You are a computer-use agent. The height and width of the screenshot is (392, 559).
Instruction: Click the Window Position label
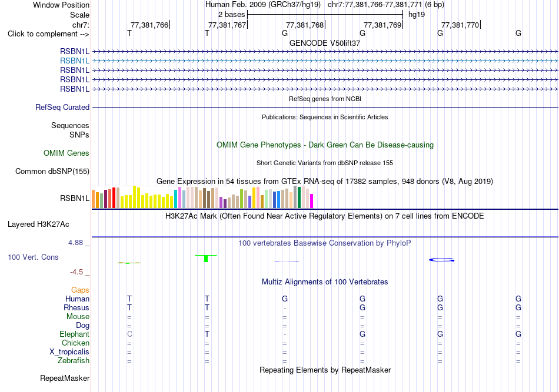[x=61, y=5]
